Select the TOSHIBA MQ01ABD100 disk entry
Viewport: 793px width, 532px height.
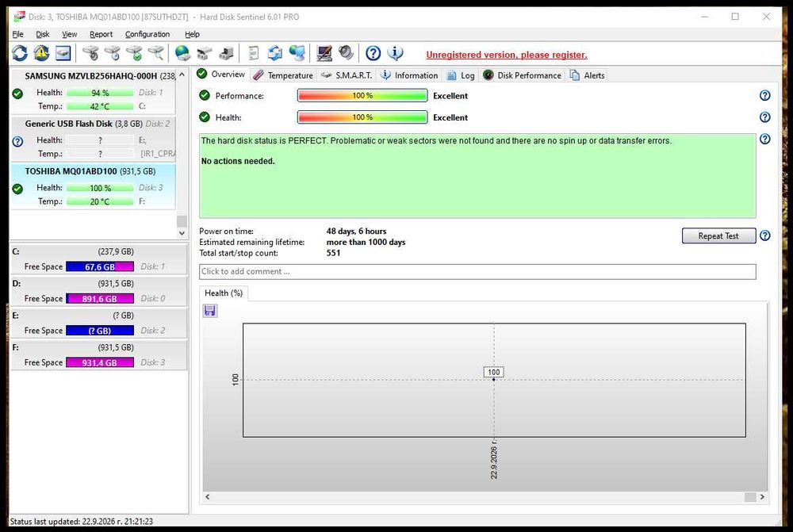pyautogui.click(x=93, y=186)
